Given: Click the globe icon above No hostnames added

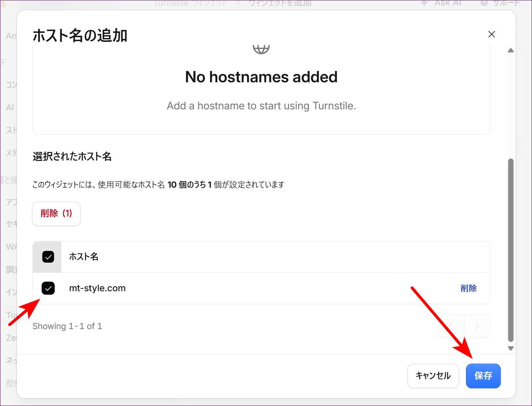Looking at the screenshot, I should click(x=261, y=49).
